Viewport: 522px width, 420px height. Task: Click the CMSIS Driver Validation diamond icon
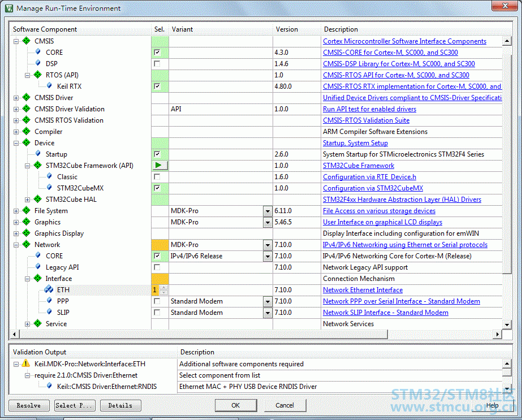(x=27, y=109)
